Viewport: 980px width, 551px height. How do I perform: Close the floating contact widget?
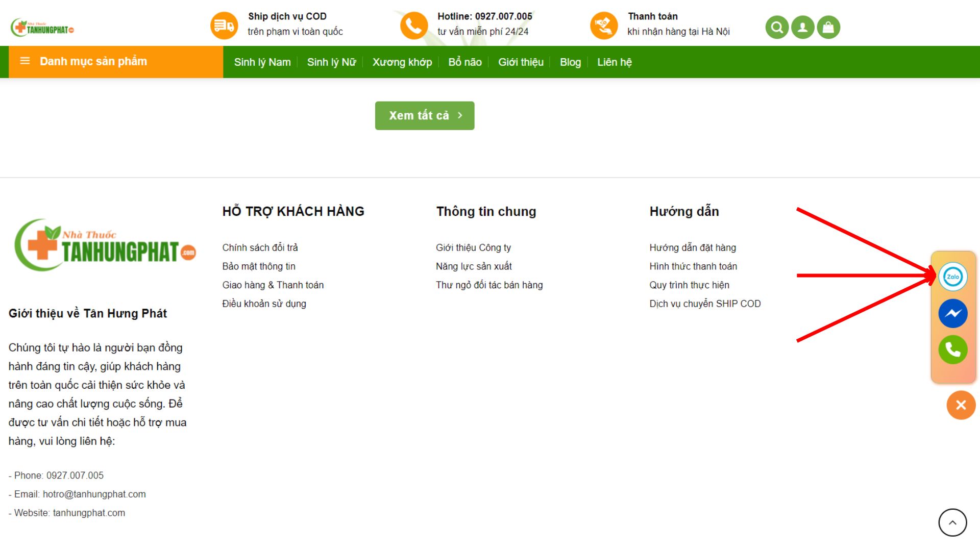[x=961, y=405]
